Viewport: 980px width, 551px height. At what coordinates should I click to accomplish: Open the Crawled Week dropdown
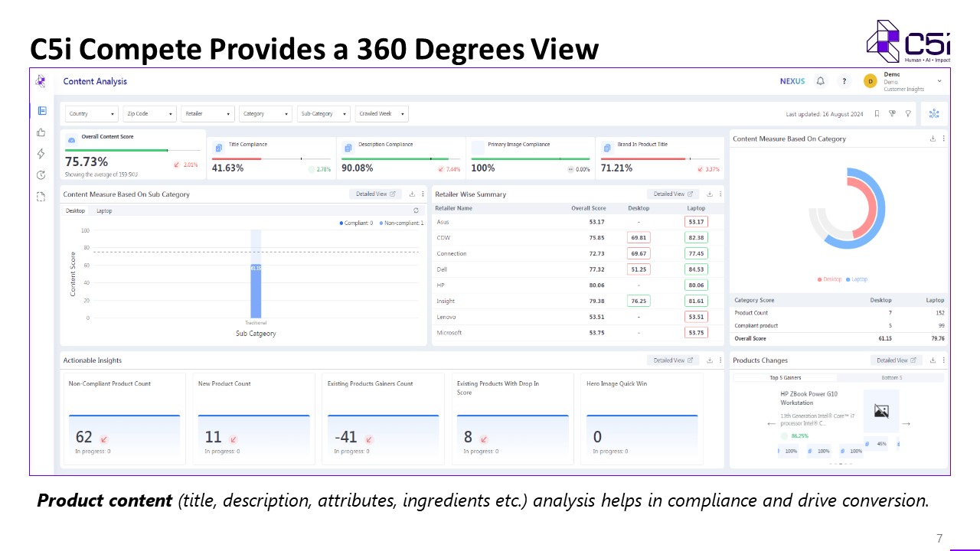coord(382,113)
